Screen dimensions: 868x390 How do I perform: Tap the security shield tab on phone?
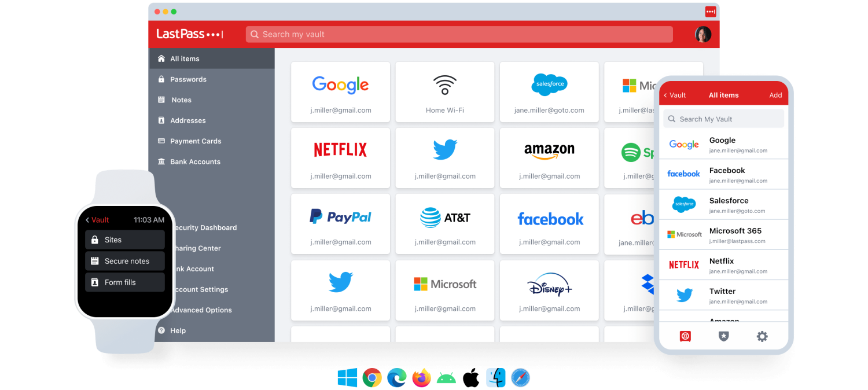[723, 336]
